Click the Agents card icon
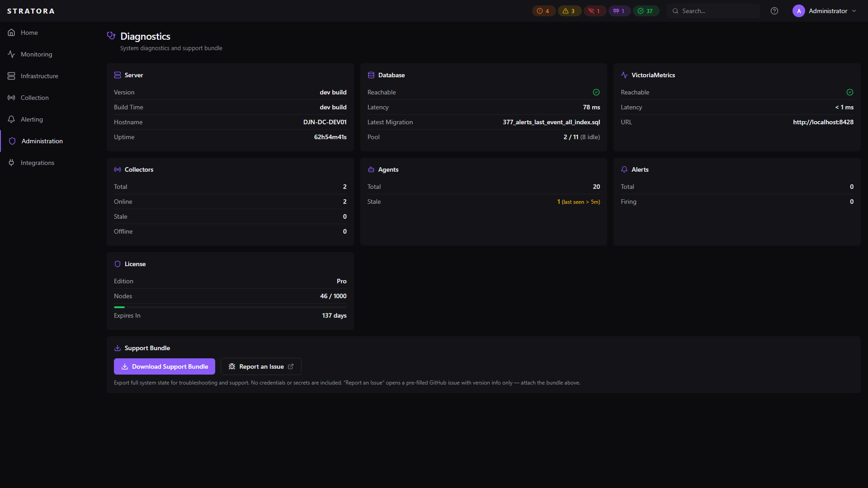The height and width of the screenshot is (488, 868). (371, 169)
